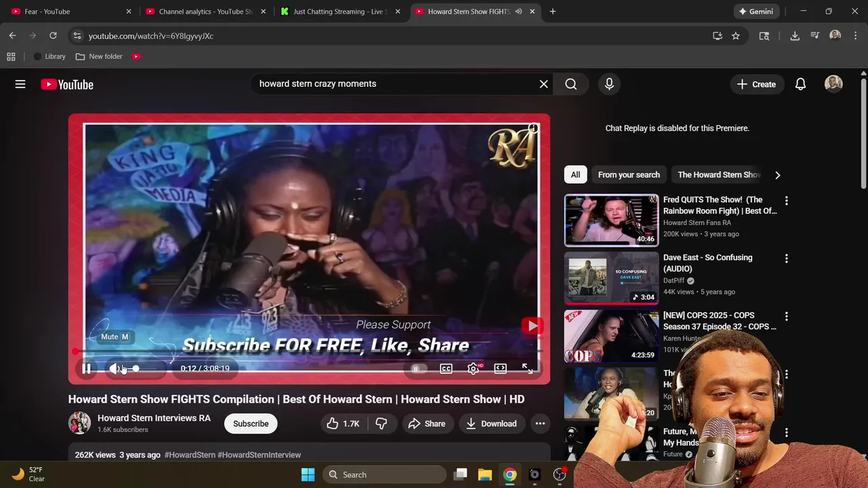Go back with the browser back arrow
Viewport: 868px width, 488px height.
pyautogui.click(x=12, y=36)
